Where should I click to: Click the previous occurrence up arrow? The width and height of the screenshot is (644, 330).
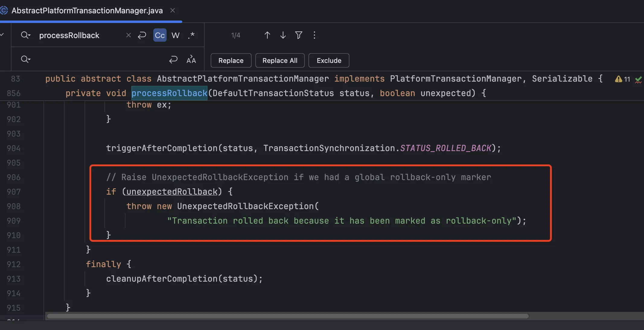[267, 35]
